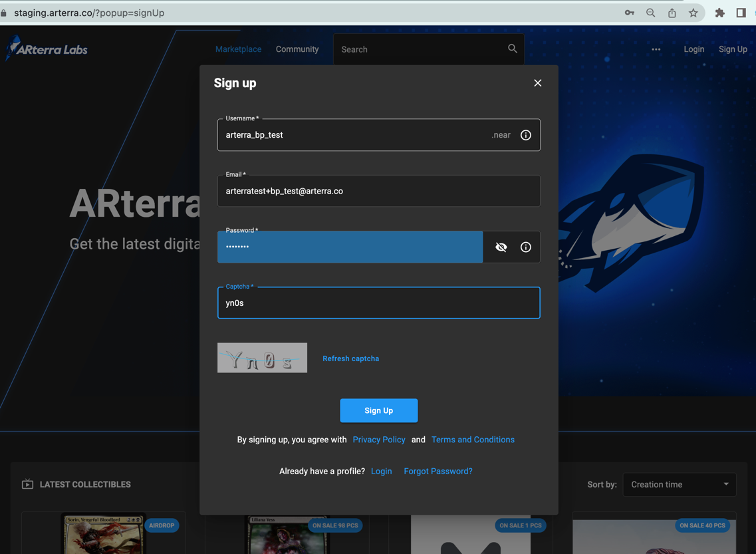Click inside the Captcha input field
Screen dimensions: 756x554
[378, 303]
